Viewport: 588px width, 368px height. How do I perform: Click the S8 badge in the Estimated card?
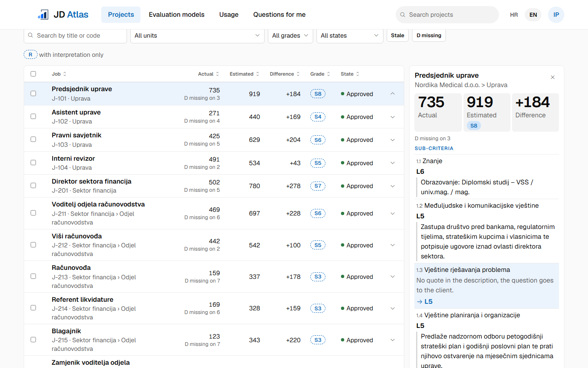point(474,126)
